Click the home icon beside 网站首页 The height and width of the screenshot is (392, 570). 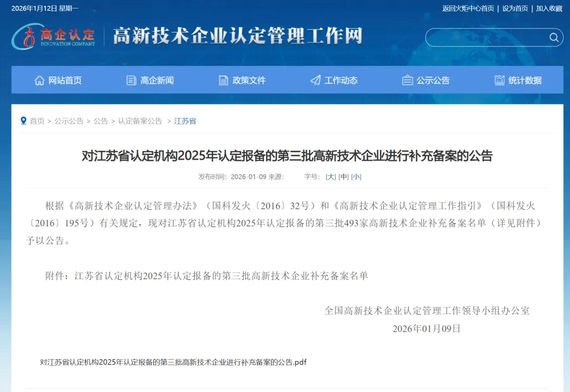coord(40,80)
